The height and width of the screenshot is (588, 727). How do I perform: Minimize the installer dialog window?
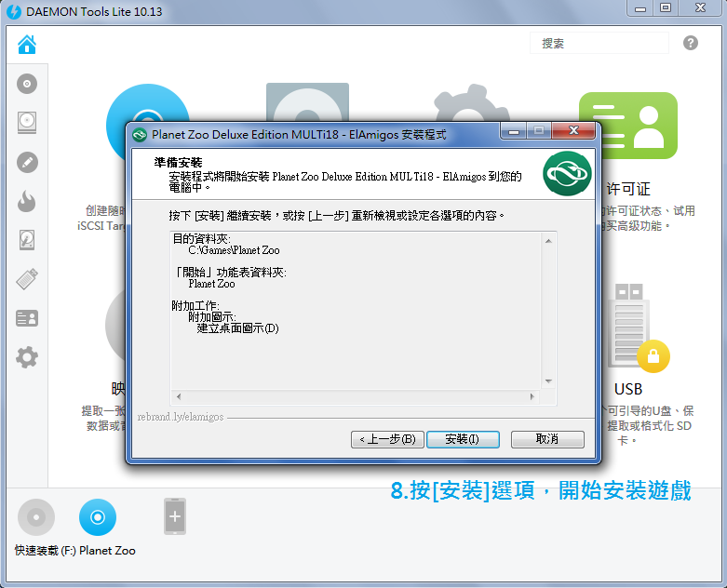tap(513, 131)
